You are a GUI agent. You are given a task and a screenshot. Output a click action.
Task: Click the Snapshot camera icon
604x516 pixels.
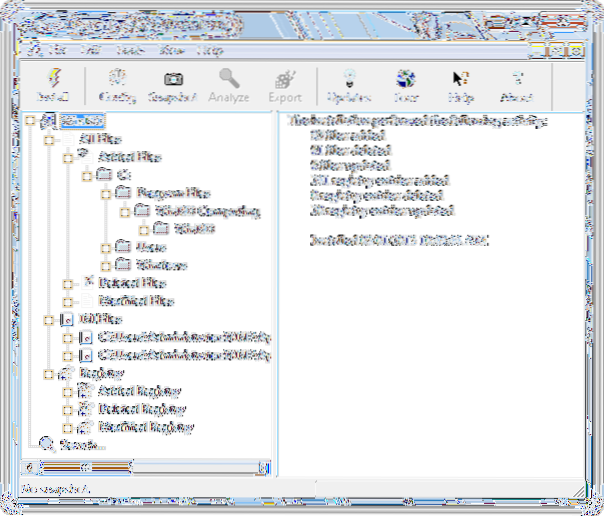174,83
